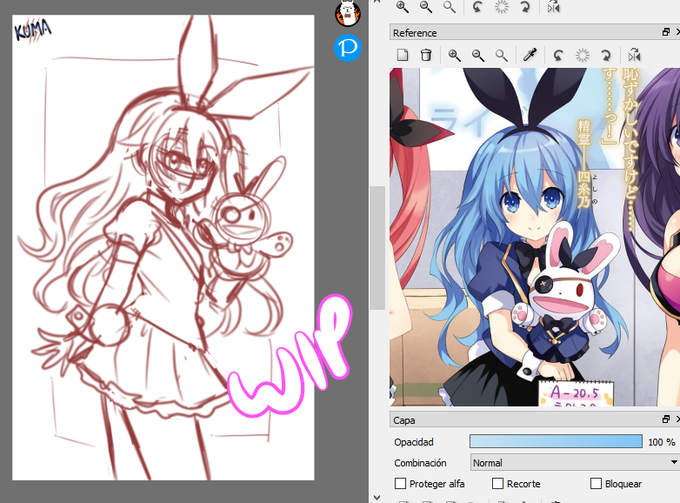Viewport: 680px width, 503px height.
Task: Reset the reference image rotation
Action: pos(582,55)
